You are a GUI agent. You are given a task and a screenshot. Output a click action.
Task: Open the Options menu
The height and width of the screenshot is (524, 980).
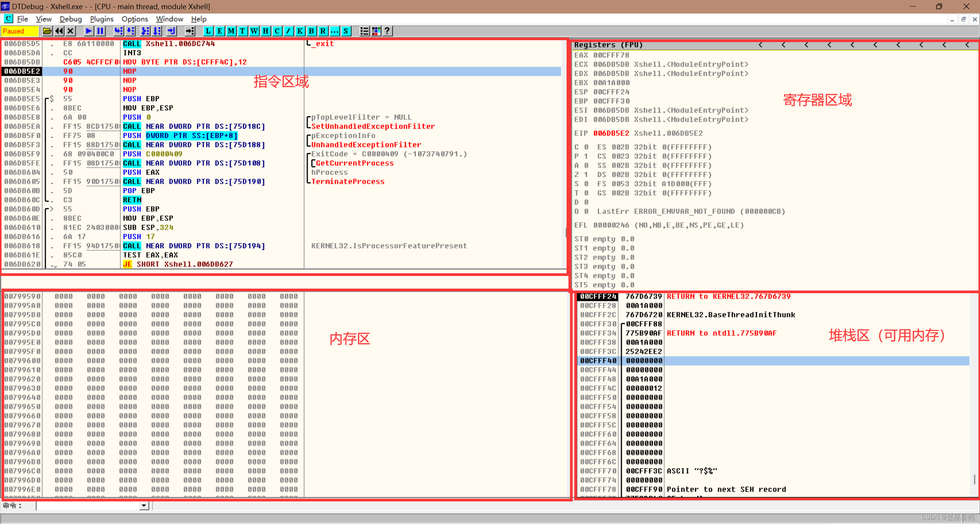point(135,19)
